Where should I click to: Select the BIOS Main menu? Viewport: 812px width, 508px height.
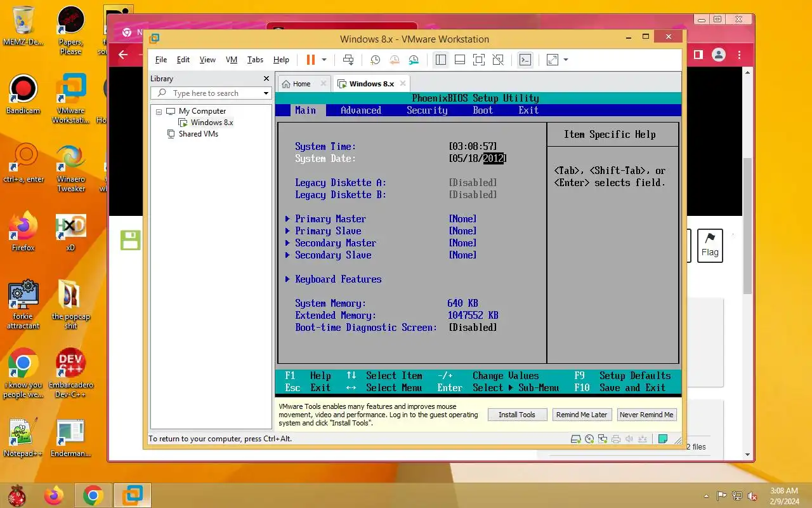(x=305, y=110)
